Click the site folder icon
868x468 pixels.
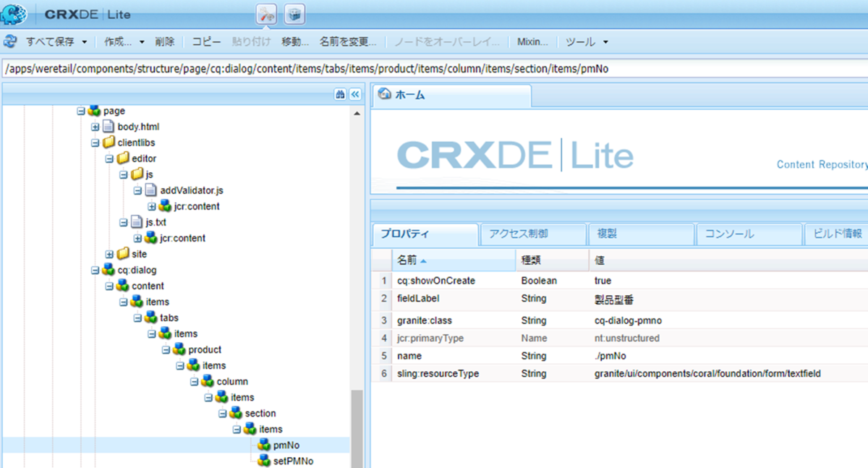click(122, 254)
